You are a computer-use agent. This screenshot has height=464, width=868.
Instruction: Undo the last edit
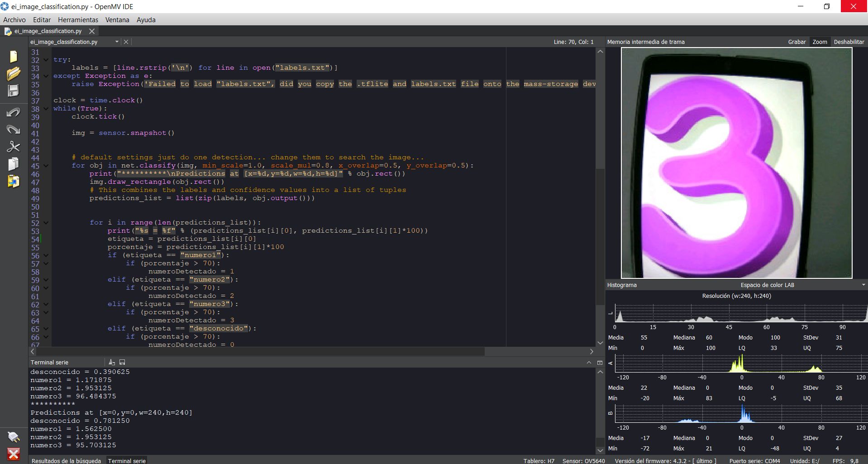[x=14, y=112]
